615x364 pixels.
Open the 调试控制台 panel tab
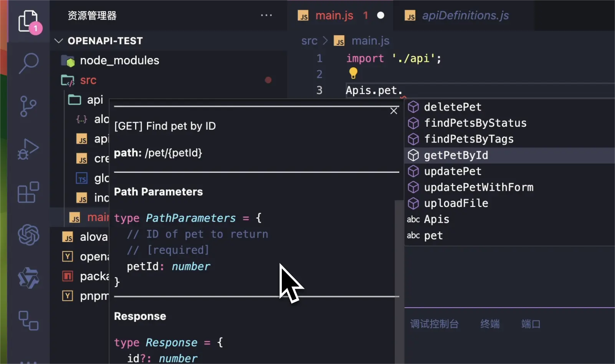[x=434, y=324]
